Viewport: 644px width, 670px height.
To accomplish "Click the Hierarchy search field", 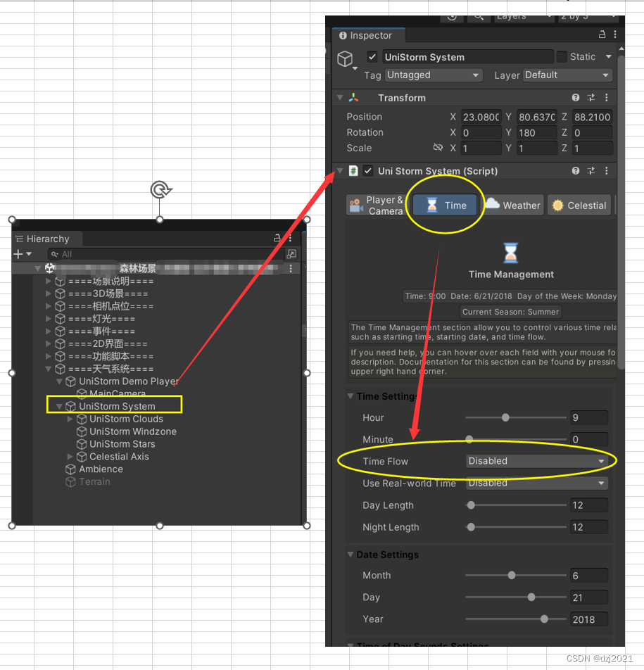I will [165, 254].
